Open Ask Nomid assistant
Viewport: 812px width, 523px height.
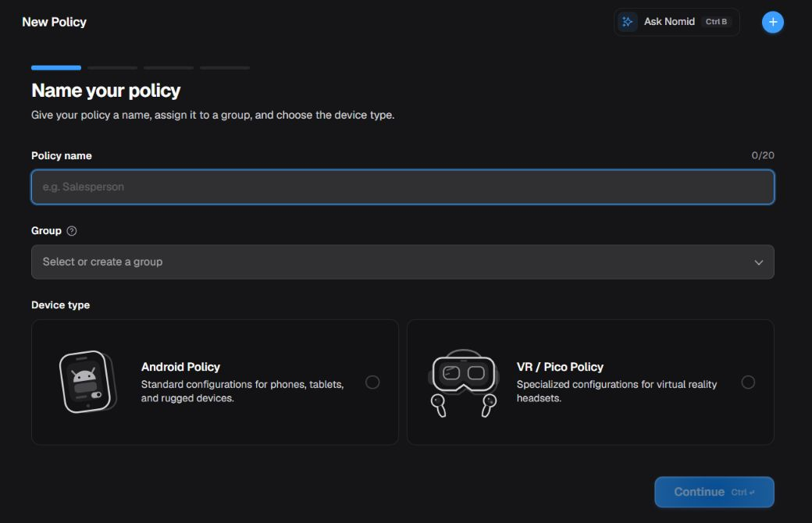pyautogui.click(x=676, y=22)
